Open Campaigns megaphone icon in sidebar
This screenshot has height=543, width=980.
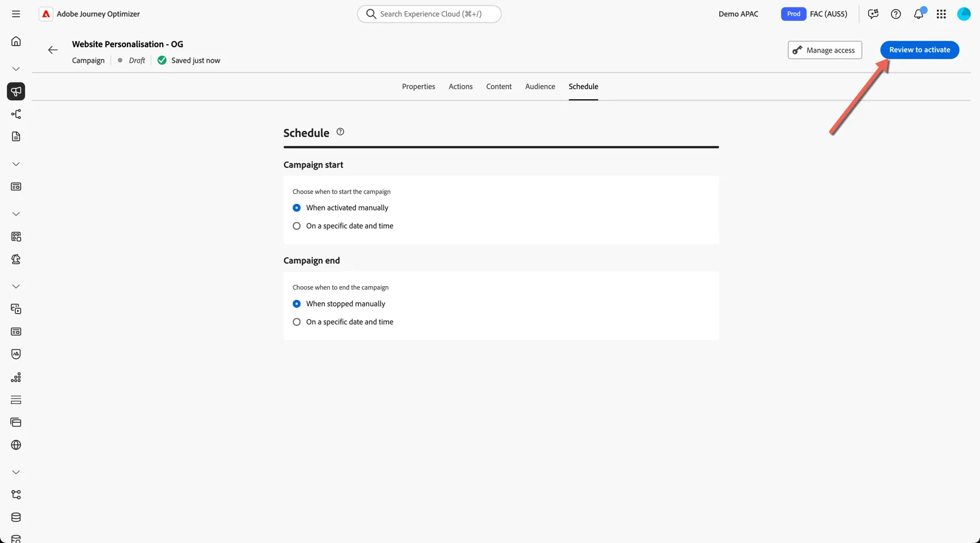[x=16, y=91]
